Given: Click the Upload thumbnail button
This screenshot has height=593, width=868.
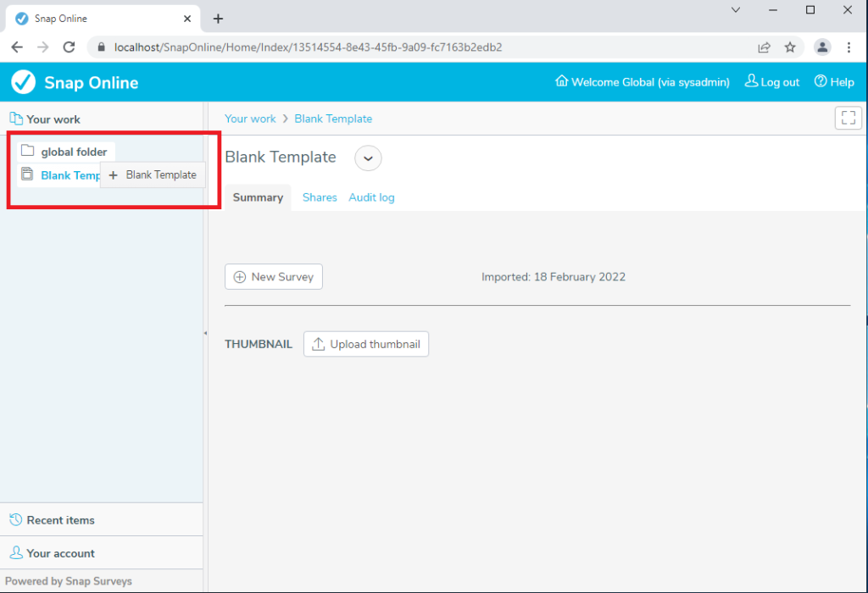Looking at the screenshot, I should (x=366, y=344).
